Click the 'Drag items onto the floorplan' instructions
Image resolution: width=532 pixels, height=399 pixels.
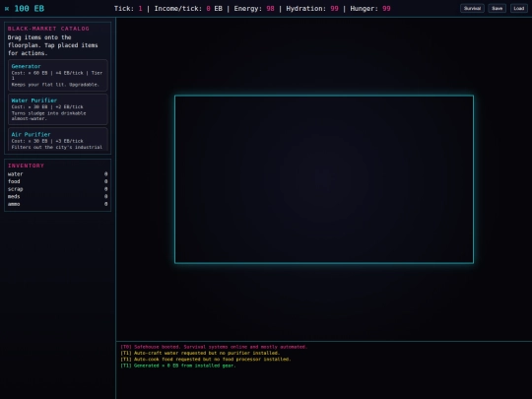[52, 45]
